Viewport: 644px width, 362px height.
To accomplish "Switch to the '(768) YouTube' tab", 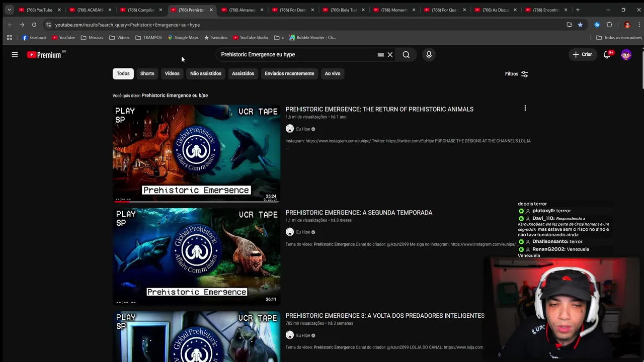I will pyautogui.click(x=39, y=10).
